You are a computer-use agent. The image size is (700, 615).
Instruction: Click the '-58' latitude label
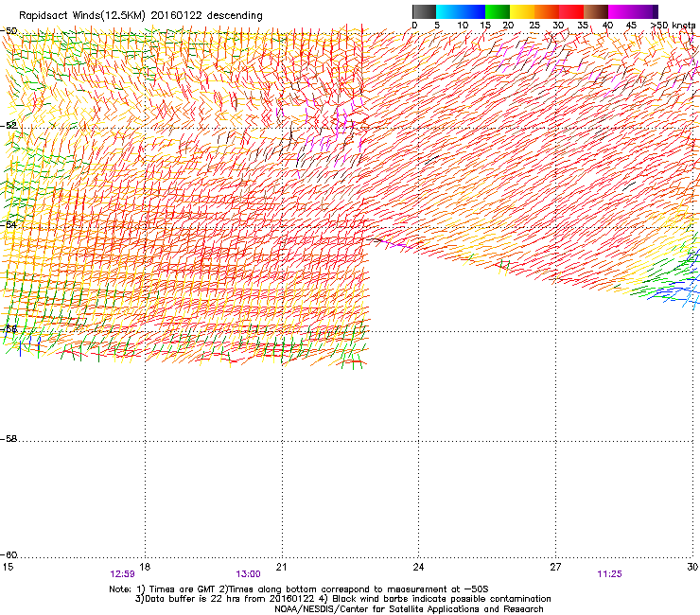(9, 439)
